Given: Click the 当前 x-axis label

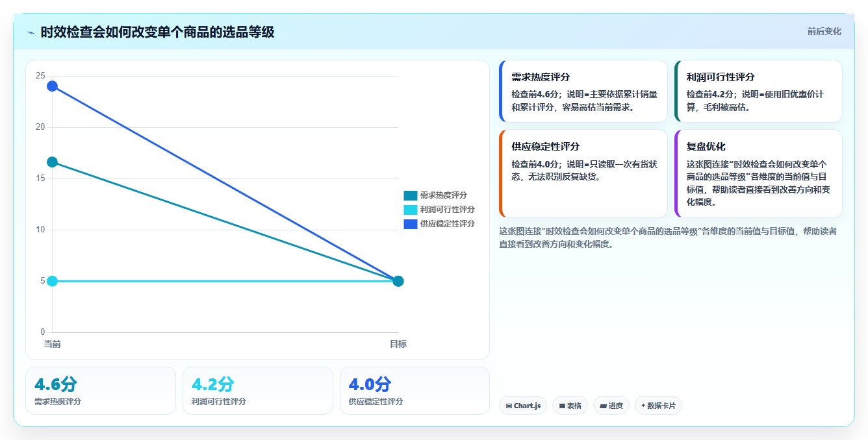Looking at the screenshot, I should [x=52, y=344].
